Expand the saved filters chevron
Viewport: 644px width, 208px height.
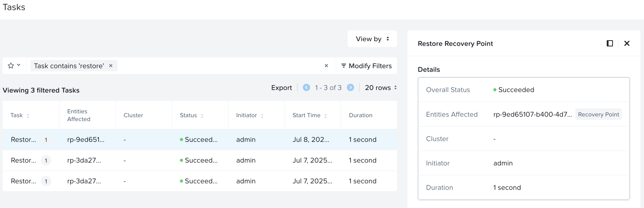pos(19,65)
